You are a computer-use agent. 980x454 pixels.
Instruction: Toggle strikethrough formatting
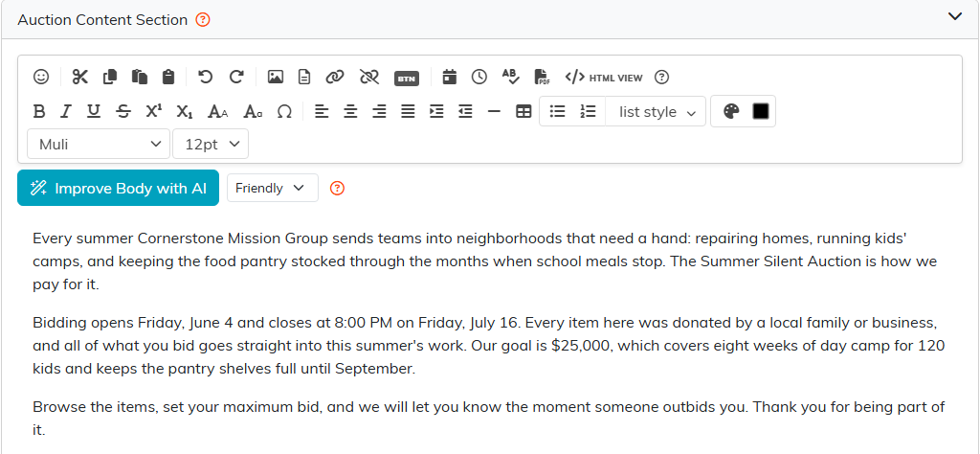pos(123,112)
